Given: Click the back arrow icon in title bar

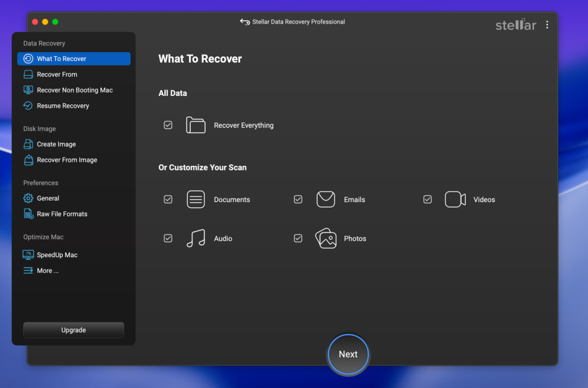Looking at the screenshot, I should tap(245, 22).
